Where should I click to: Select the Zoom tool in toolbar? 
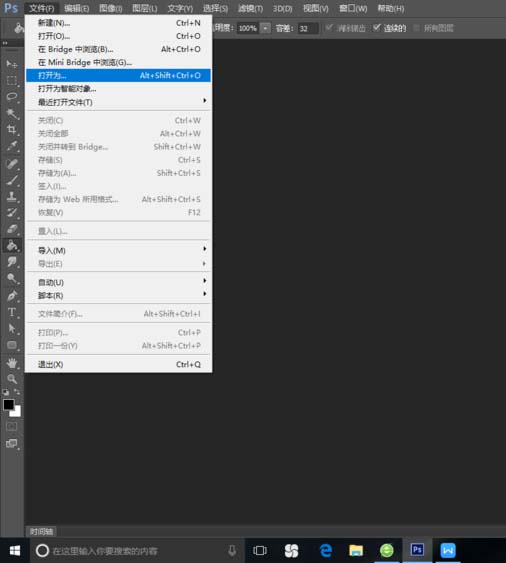[12, 379]
